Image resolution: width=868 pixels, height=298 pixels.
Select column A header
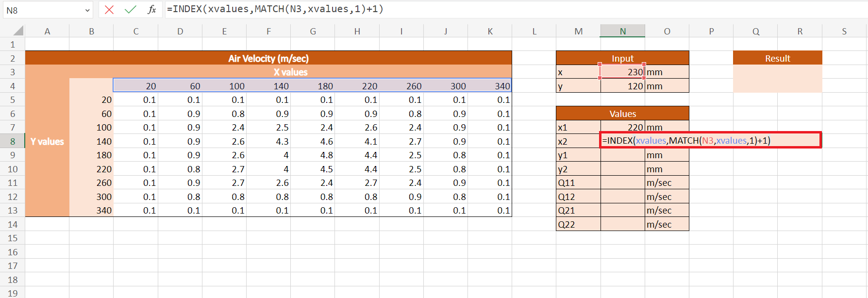point(47,32)
